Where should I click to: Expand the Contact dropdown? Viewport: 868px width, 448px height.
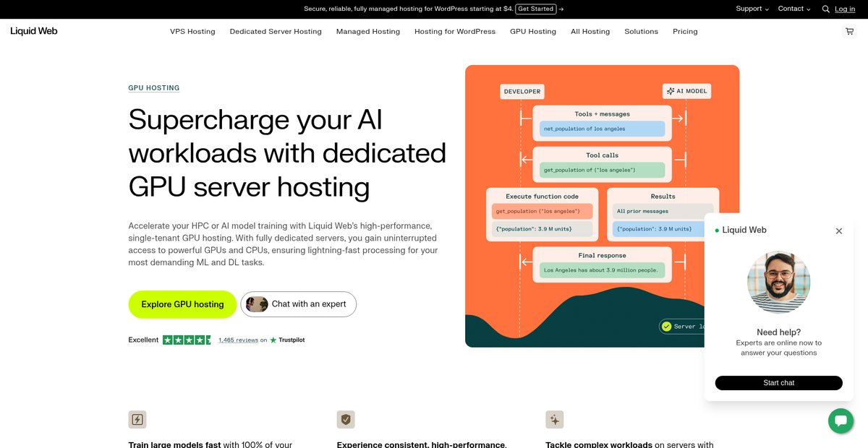(x=794, y=9)
